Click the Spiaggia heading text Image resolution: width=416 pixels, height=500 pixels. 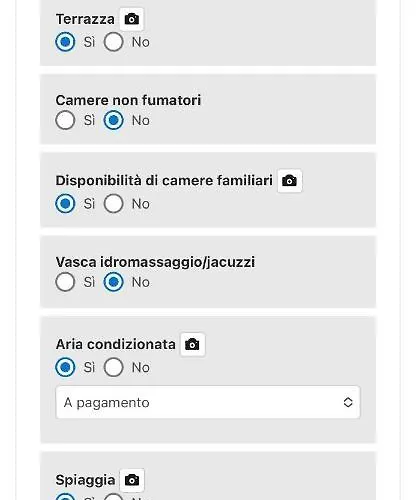coord(85,480)
